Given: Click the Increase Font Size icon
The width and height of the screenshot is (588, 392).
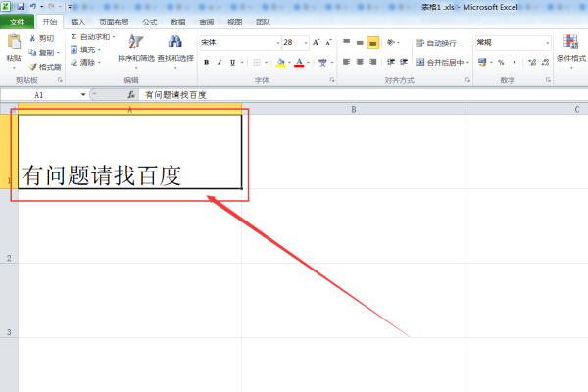Looking at the screenshot, I should point(317,43).
